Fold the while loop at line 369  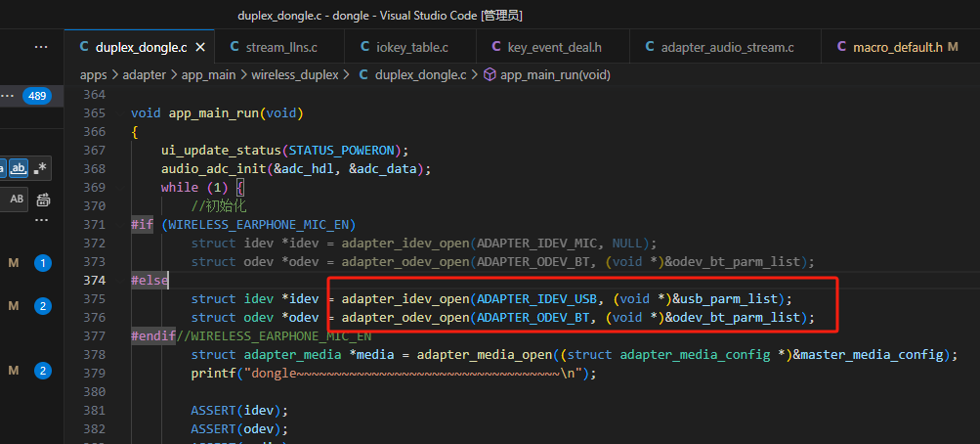tap(119, 187)
